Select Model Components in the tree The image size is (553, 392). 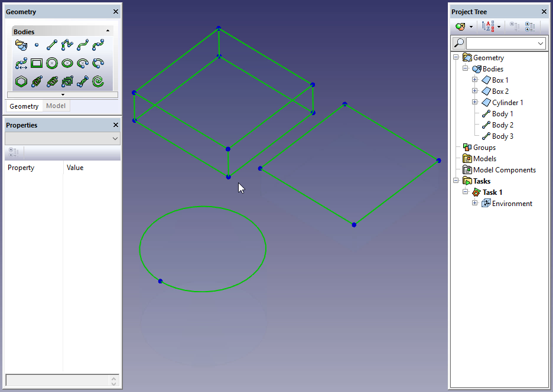pos(504,170)
